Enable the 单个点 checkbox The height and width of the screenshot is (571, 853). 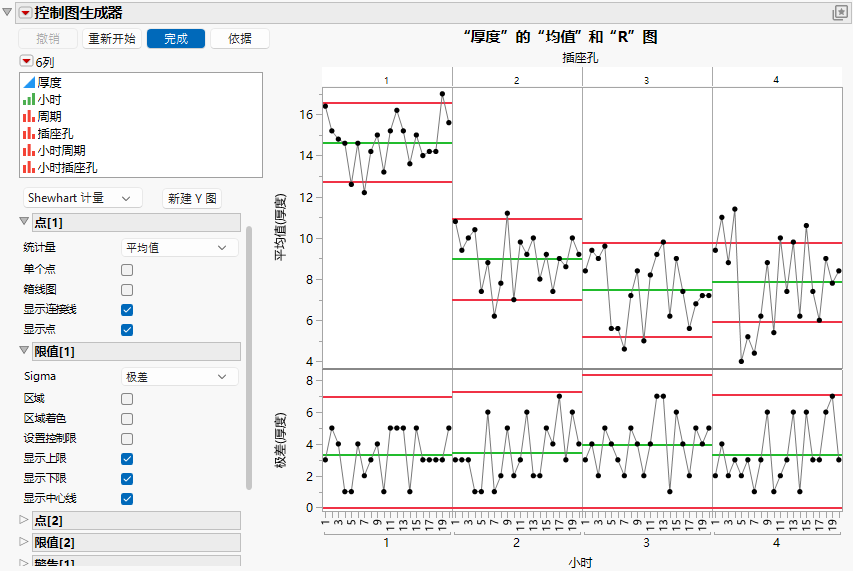coord(127,270)
